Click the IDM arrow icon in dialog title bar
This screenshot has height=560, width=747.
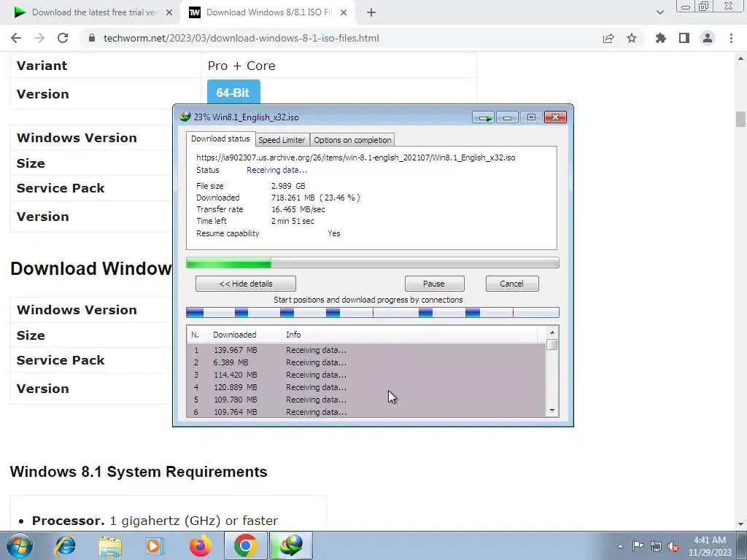484,117
